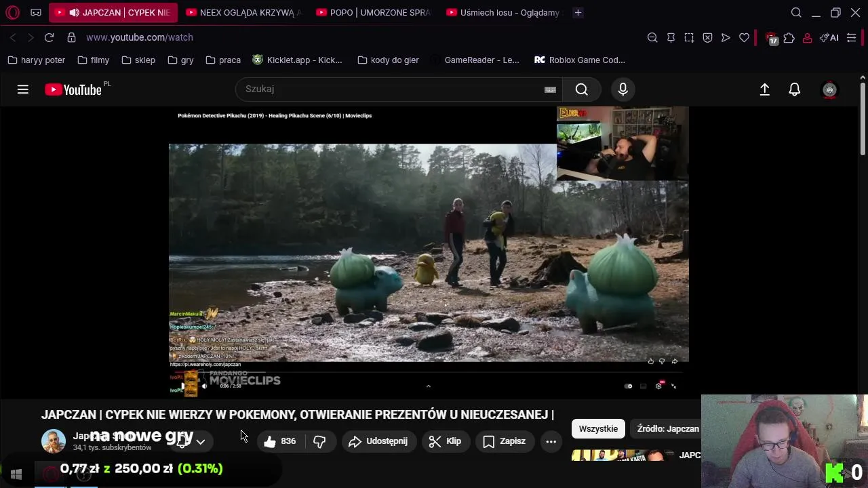The height and width of the screenshot is (488, 868).
Task: Toggle the player autoplay switch
Action: 628,386
